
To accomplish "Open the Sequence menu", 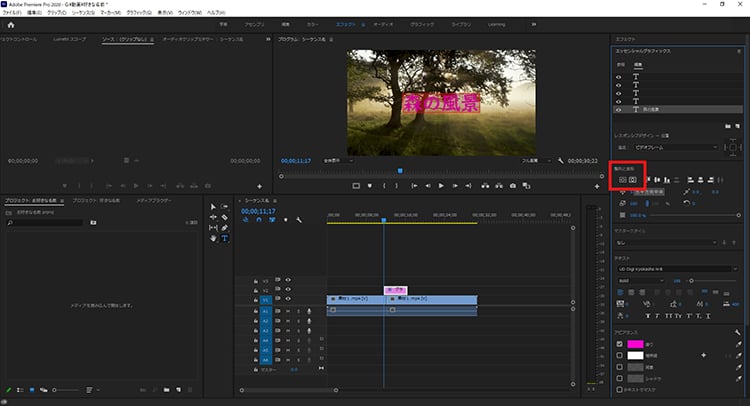I will coord(84,12).
